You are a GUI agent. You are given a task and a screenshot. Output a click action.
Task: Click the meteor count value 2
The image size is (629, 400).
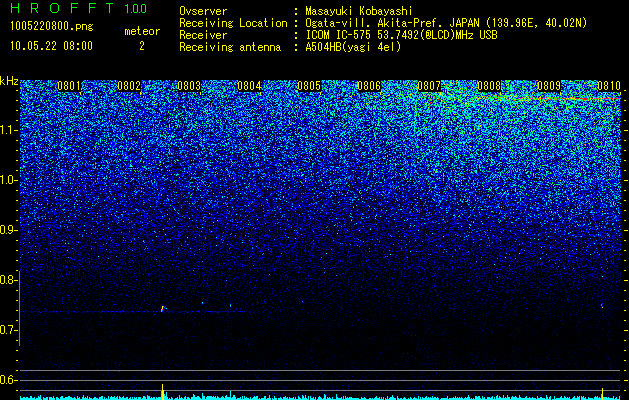pos(142,46)
